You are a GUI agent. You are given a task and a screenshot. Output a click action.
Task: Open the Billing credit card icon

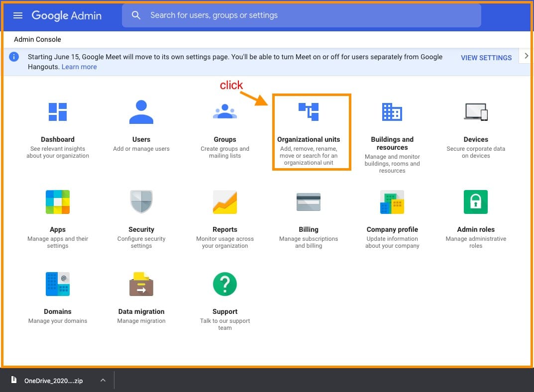309,202
